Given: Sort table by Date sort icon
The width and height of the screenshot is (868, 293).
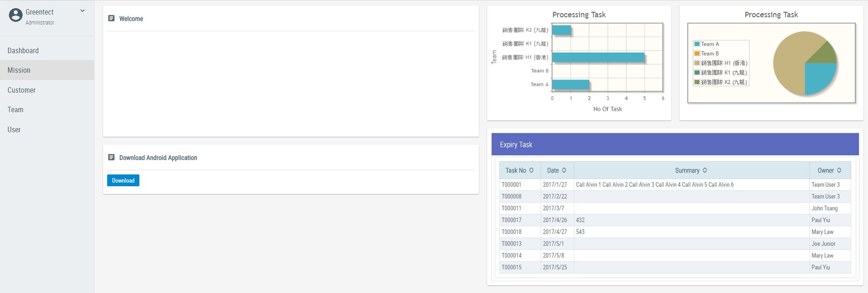Looking at the screenshot, I should click(564, 170).
